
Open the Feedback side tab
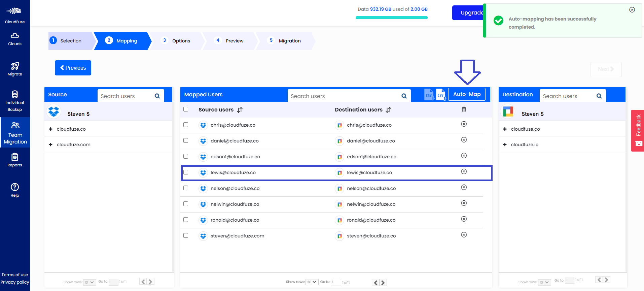[x=638, y=131]
